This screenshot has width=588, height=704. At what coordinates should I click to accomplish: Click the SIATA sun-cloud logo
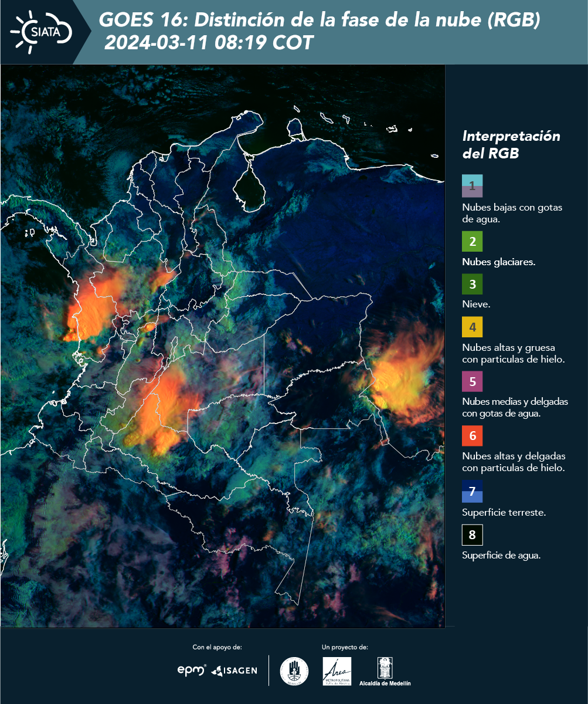coord(42,31)
